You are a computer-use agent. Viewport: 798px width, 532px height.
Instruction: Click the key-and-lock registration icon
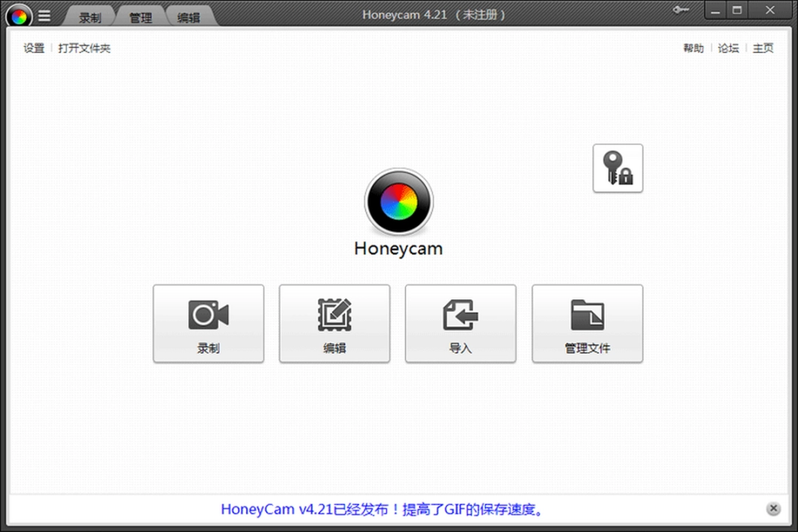point(618,167)
